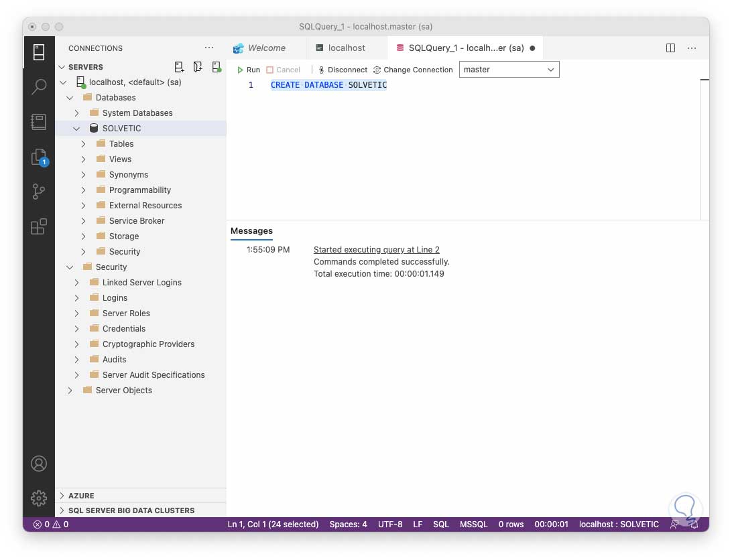Collapse the SOLVETIC database node

[76, 129]
